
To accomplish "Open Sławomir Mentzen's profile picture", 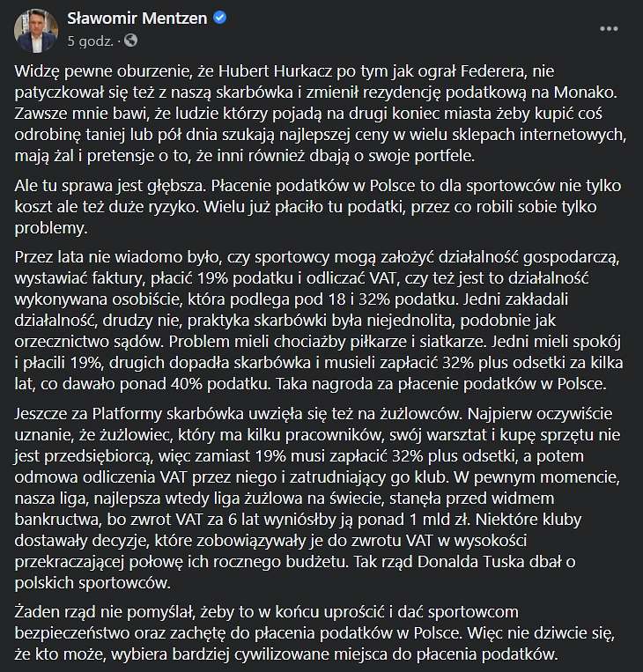I will pos(36,30).
